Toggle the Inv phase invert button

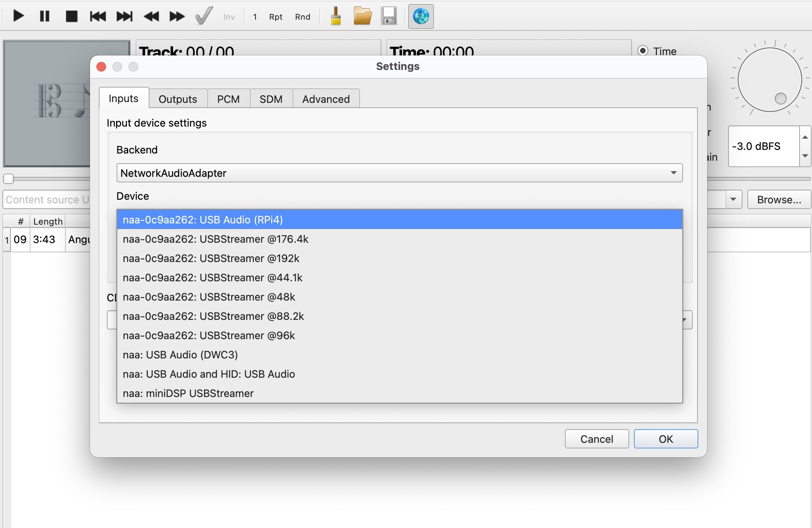coord(229,17)
